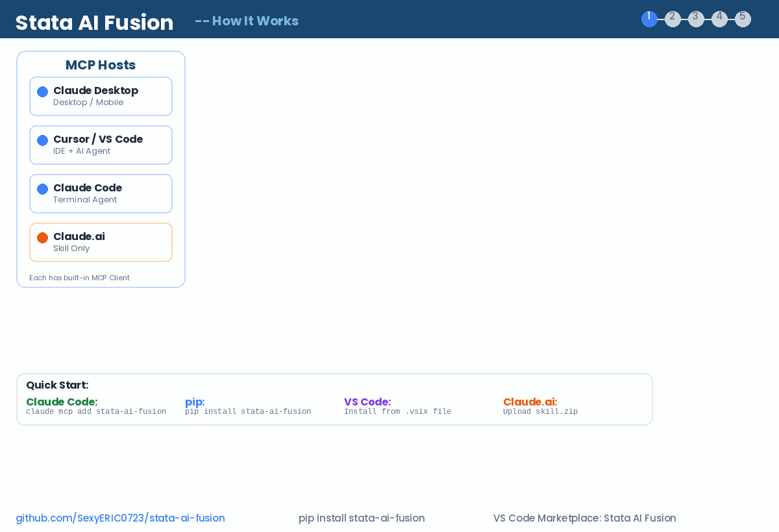Click 'Each has built-in MCP Client' note
Screen dimensions: 779x532
tap(79, 278)
